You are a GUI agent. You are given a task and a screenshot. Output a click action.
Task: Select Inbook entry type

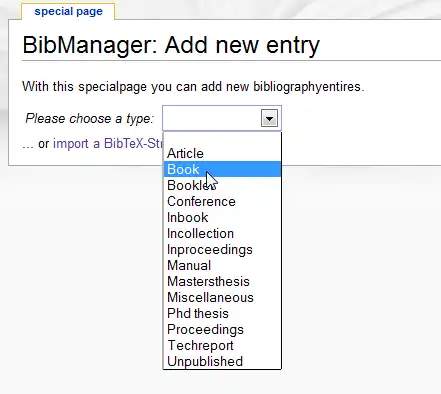coord(222,217)
